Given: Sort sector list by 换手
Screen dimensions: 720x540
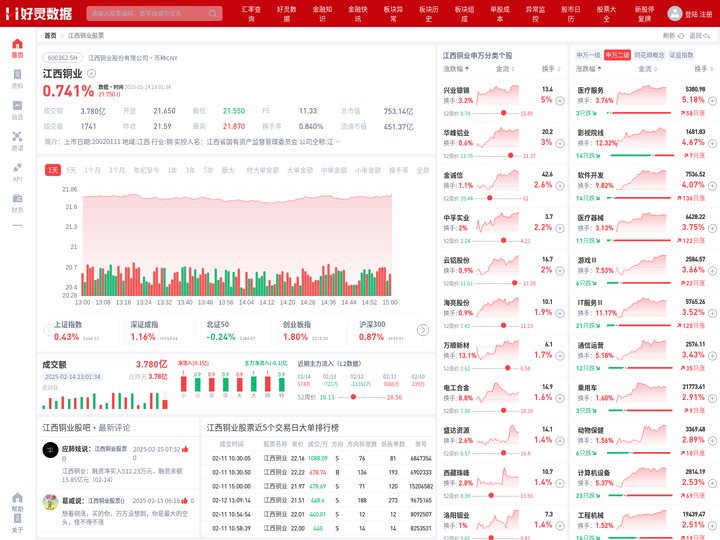Looking at the screenshot, I should (703, 69).
